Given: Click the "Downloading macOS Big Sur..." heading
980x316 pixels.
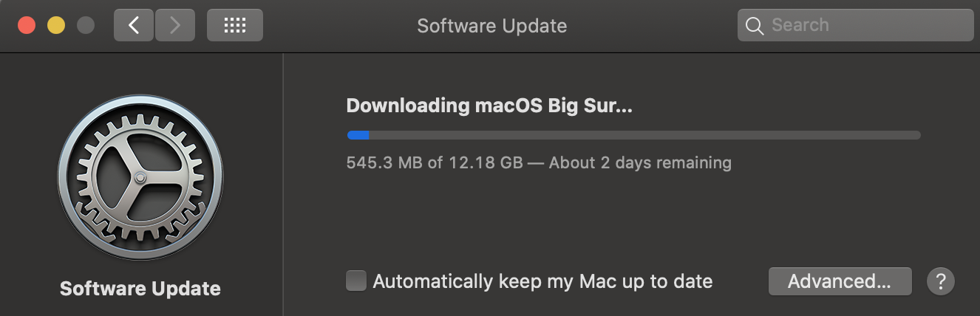Looking at the screenshot, I should point(489,106).
